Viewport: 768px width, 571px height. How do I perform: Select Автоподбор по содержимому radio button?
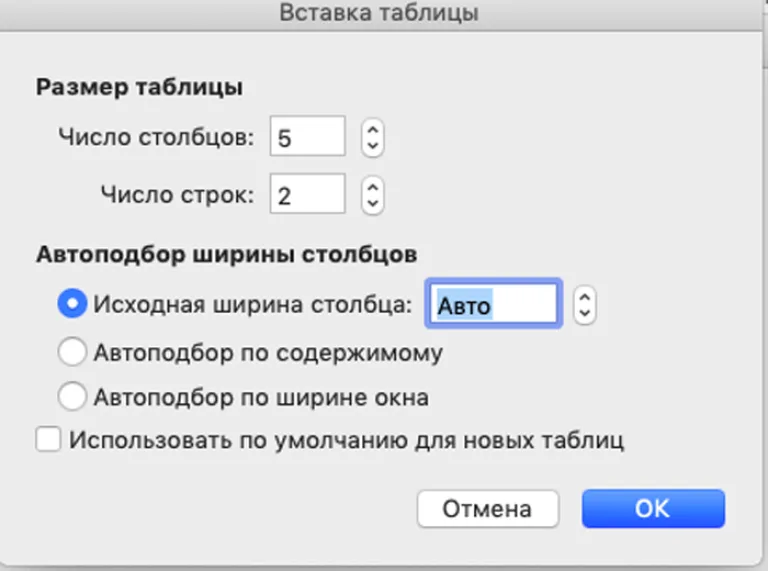coord(72,351)
